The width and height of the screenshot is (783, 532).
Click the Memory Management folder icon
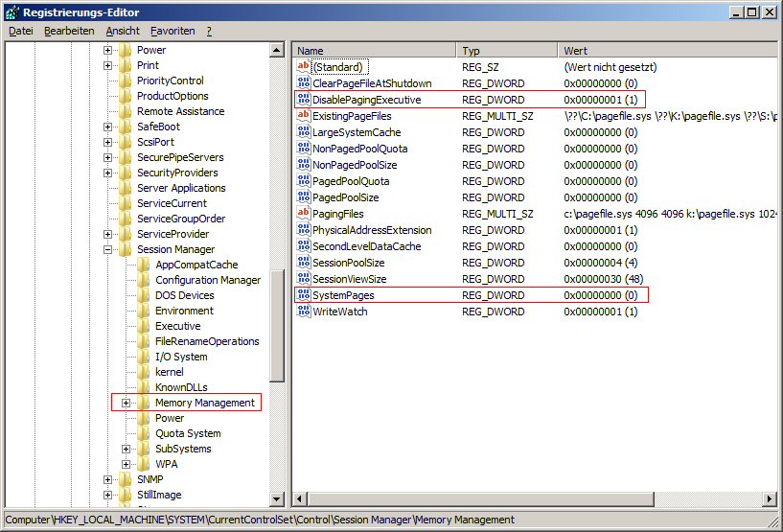pyautogui.click(x=144, y=403)
